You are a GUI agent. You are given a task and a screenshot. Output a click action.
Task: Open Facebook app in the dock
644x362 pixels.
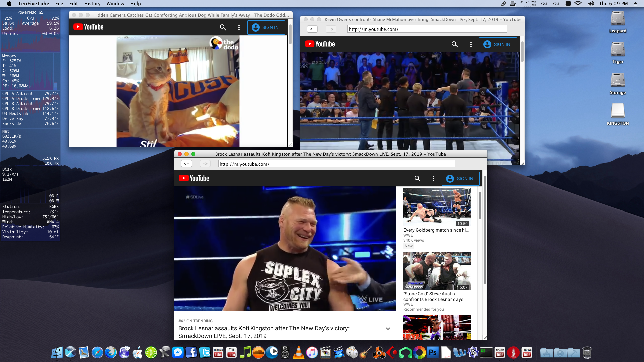click(x=191, y=352)
